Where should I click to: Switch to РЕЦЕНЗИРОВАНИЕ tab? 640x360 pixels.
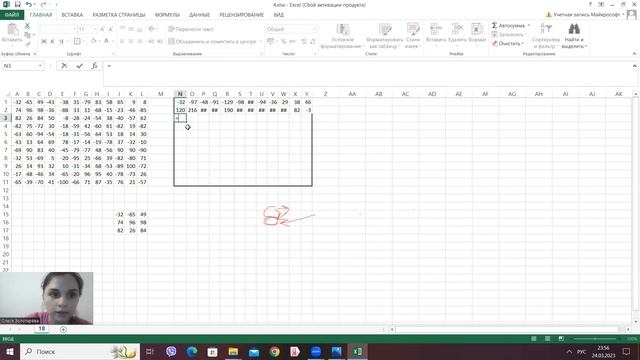tap(242, 15)
